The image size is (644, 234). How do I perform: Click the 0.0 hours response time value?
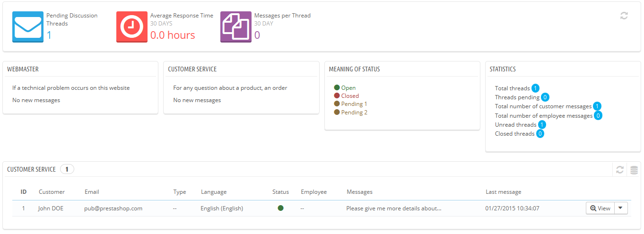(x=173, y=35)
